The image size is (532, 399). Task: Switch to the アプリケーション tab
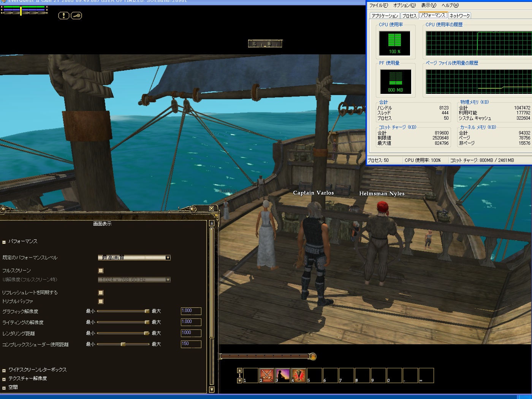tap(385, 16)
